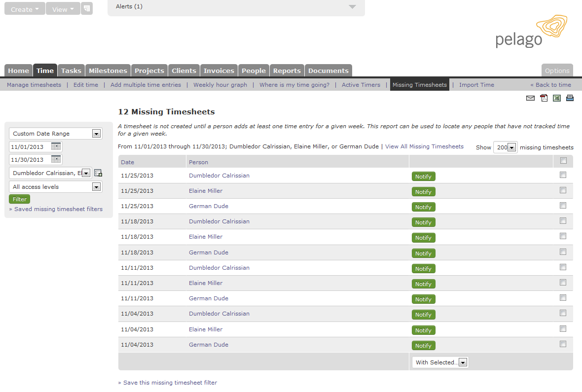The width and height of the screenshot is (582, 392).
Task: Click the green Filter button
Action: [19, 199]
